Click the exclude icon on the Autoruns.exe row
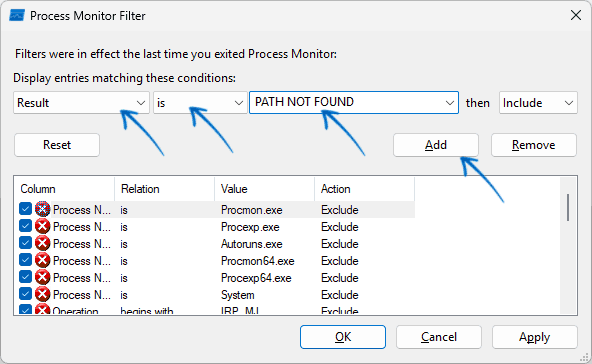592x364 pixels. [43, 244]
